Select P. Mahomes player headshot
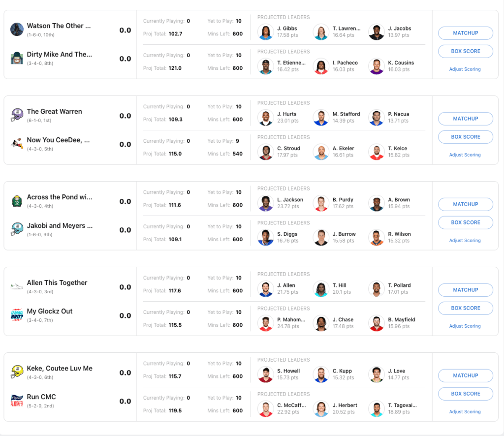This screenshot has height=436, width=504. point(265,323)
